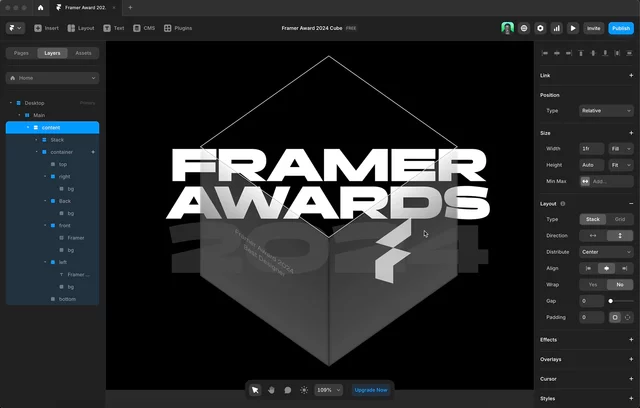640x408 pixels.
Task: Set Align to left
Action: (x=588, y=268)
